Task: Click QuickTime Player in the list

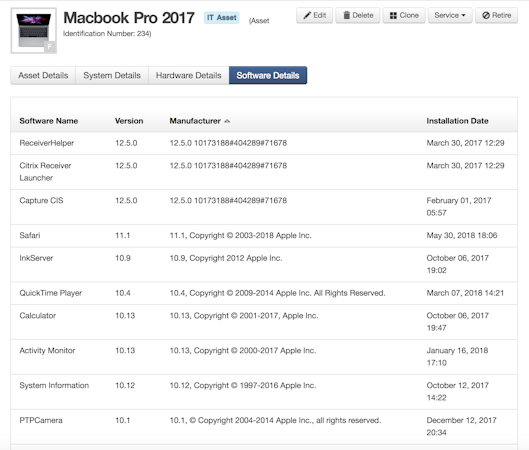Action: (x=51, y=293)
